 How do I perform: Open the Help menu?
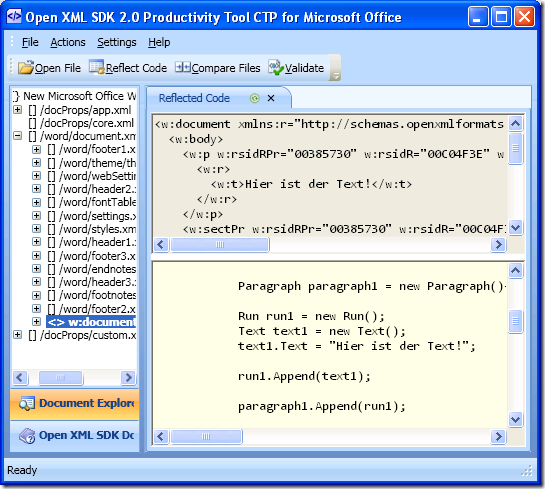(x=159, y=42)
